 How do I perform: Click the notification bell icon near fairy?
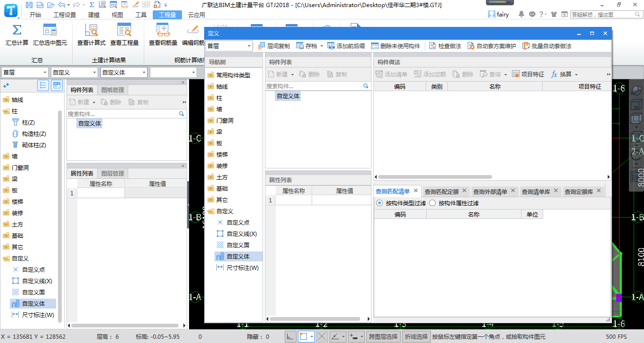(521, 14)
